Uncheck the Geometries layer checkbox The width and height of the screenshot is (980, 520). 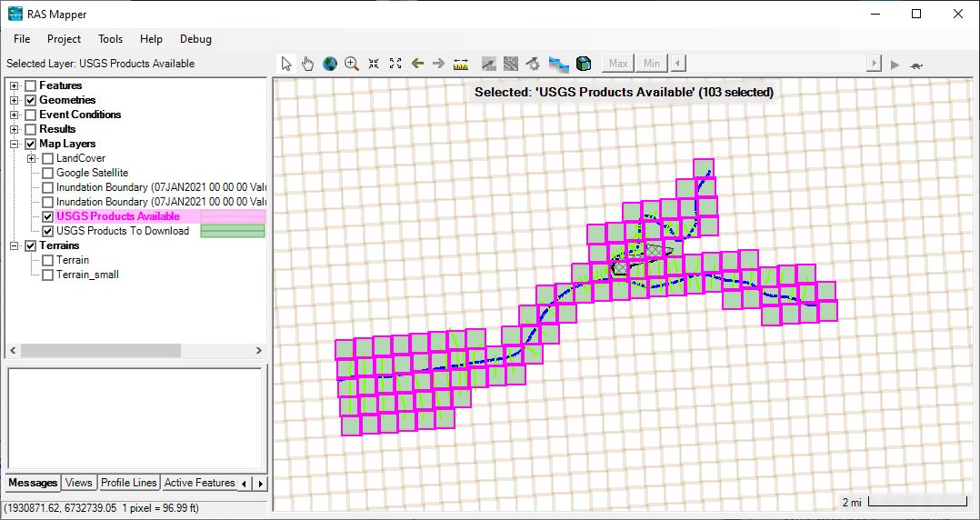31,100
